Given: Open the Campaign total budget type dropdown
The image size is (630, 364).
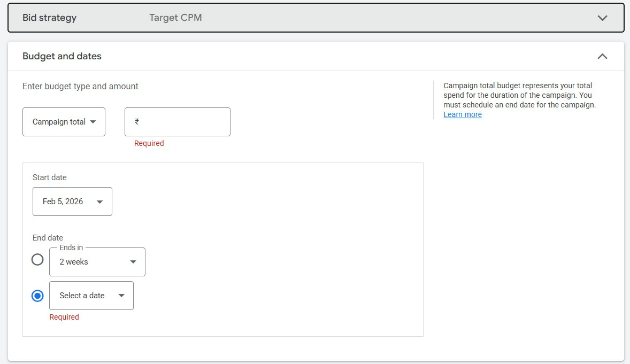Looking at the screenshot, I should 64,121.
